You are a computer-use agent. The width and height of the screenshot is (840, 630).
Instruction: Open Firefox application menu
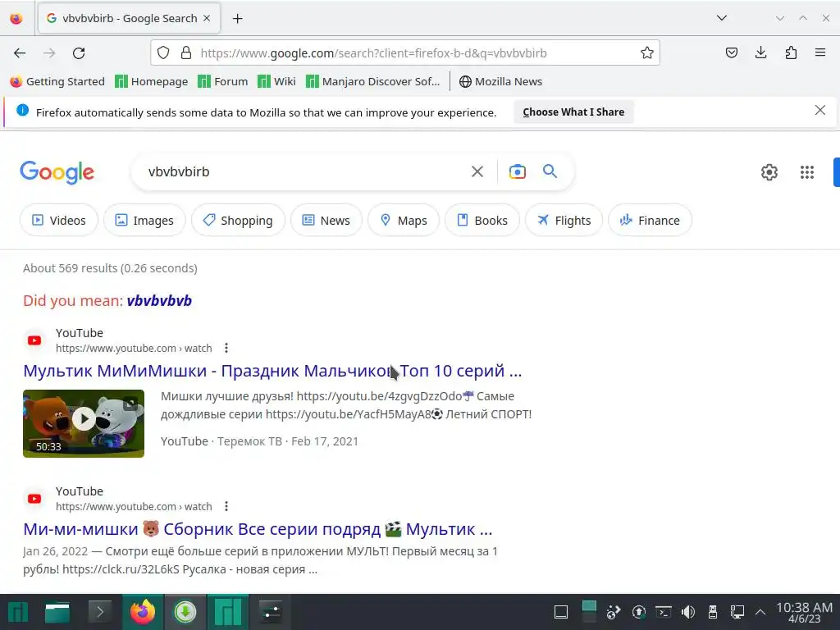click(x=819, y=52)
